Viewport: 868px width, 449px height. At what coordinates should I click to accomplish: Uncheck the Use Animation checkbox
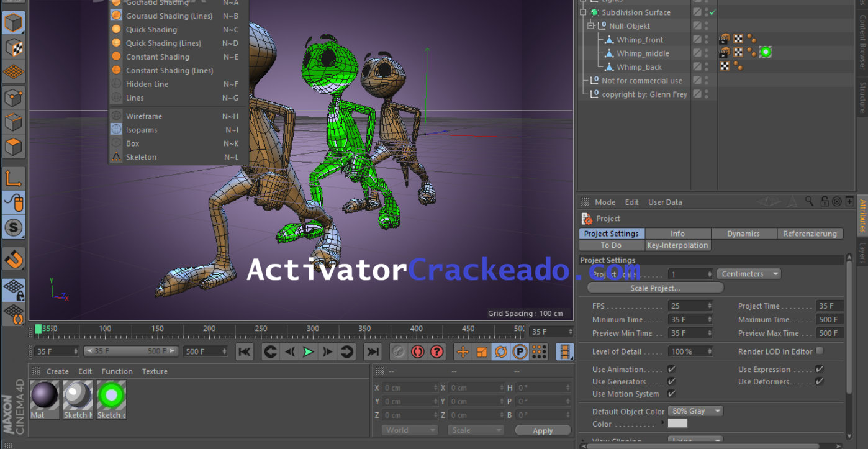coord(671,369)
